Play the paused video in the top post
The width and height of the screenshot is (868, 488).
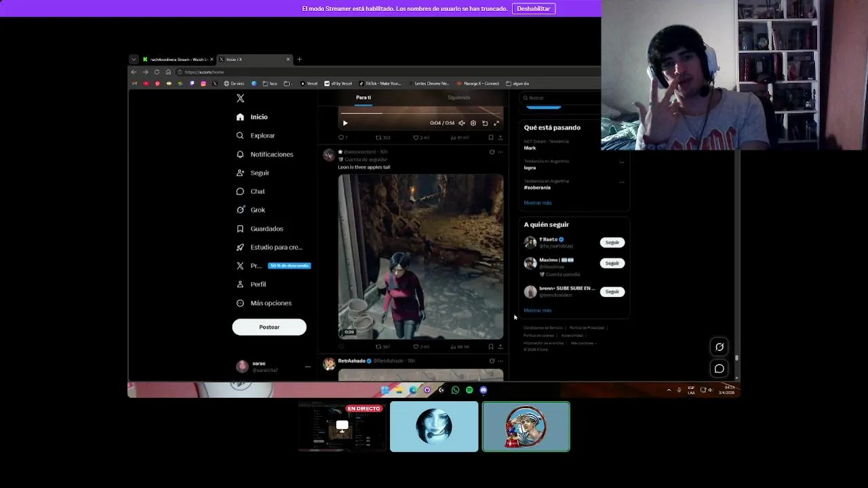pos(345,123)
